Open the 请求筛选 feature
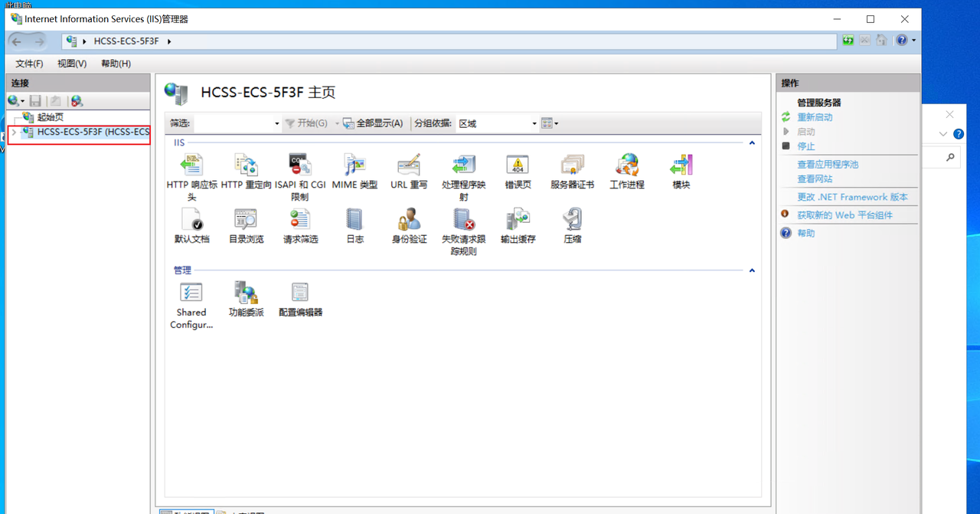The width and height of the screenshot is (980, 514). (x=300, y=225)
